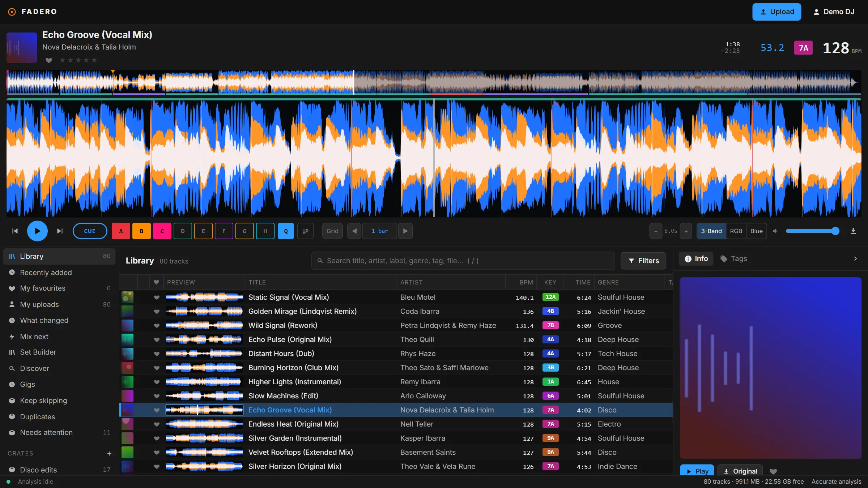Focus the library search field
Viewport: 868px width, 488px height.
point(463,261)
